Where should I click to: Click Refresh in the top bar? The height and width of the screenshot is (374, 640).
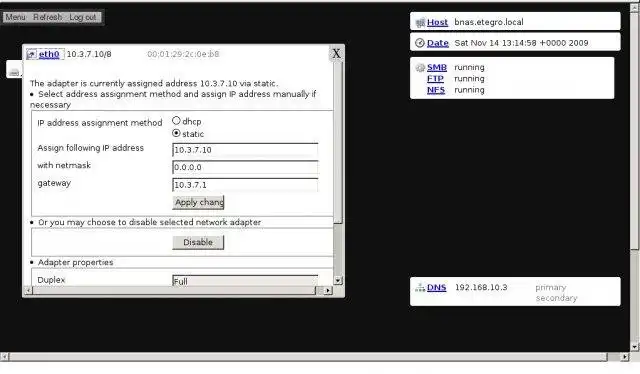[x=47, y=17]
